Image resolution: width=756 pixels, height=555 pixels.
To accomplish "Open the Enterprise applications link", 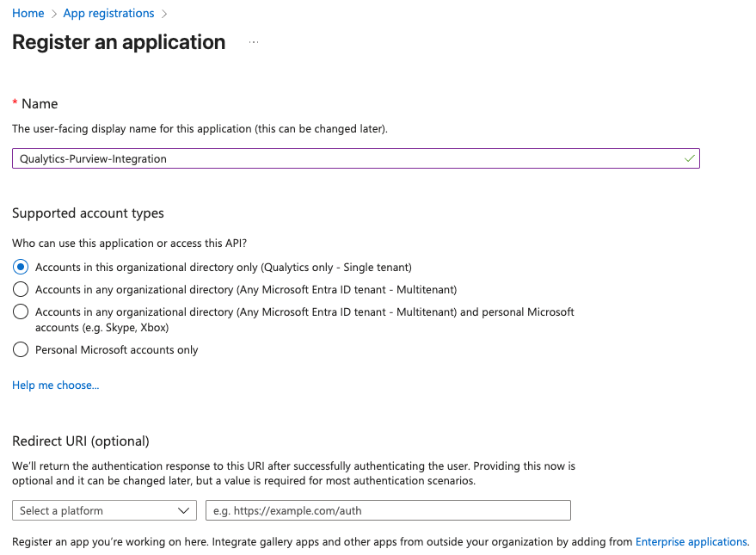I will click(691, 541).
